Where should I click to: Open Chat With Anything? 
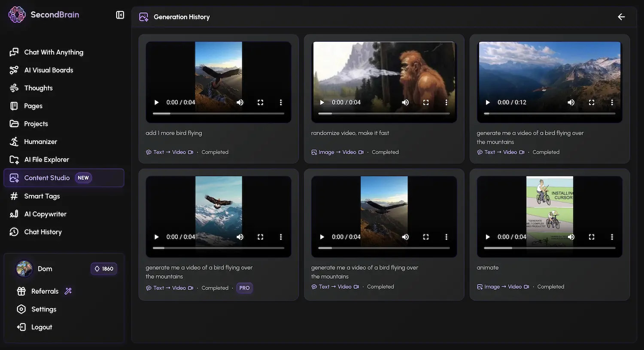(x=53, y=52)
